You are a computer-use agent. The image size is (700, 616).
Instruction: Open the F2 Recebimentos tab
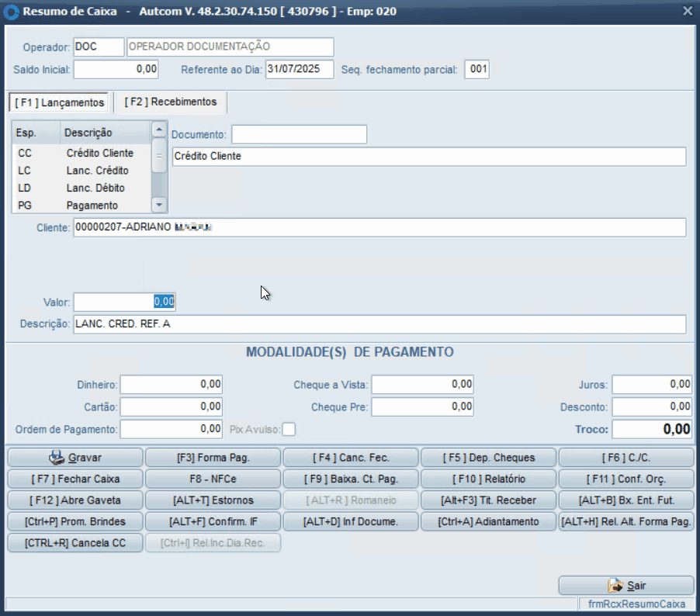click(171, 102)
